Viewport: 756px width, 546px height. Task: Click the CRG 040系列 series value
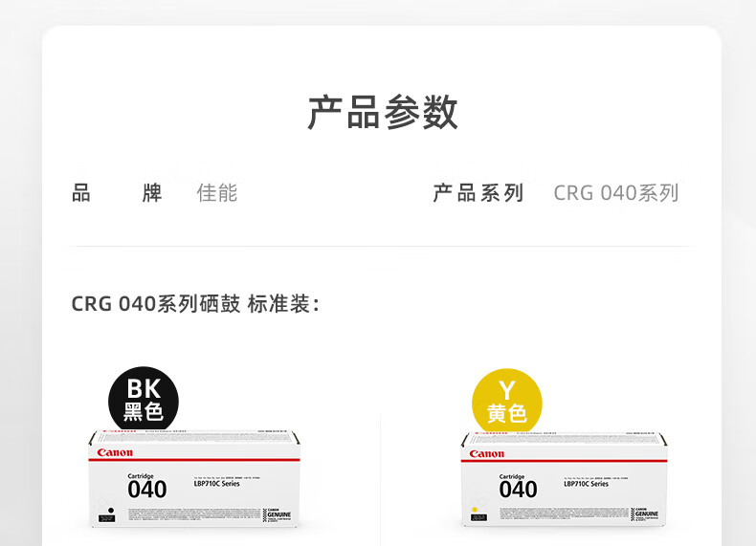pyautogui.click(x=616, y=193)
